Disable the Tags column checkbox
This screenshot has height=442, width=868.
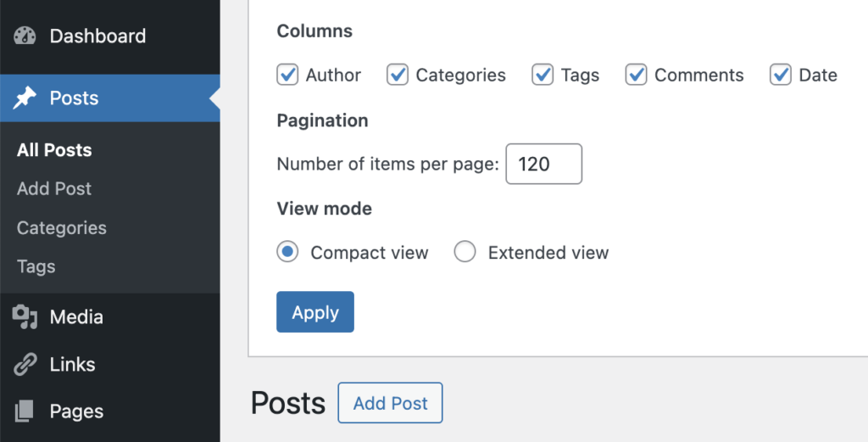click(x=542, y=76)
